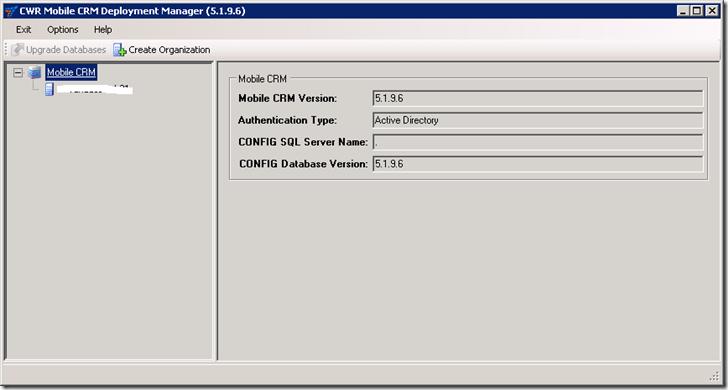The image size is (728, 390).
Task: Click the 'CONFIG SQL Server Name:' label
Action: 303,142
